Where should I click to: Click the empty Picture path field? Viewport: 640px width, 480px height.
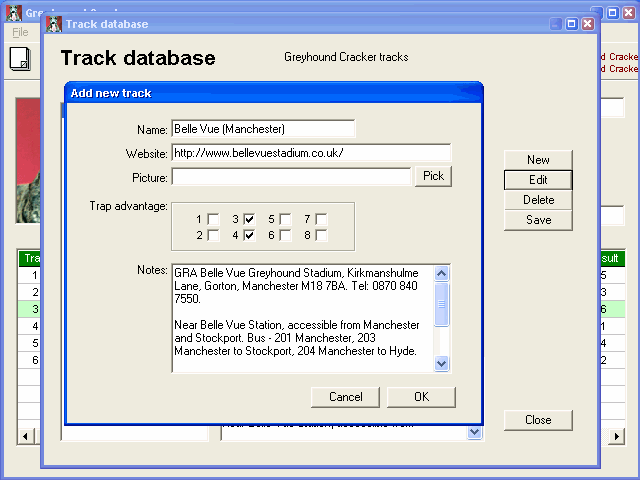[291, 177]
